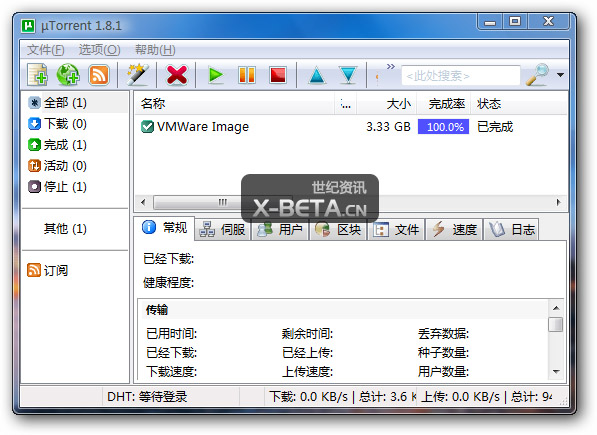Move torrent down the queue
Image resolution: width=597 pixels, height=435 pixels.
(x=348, y=75)
